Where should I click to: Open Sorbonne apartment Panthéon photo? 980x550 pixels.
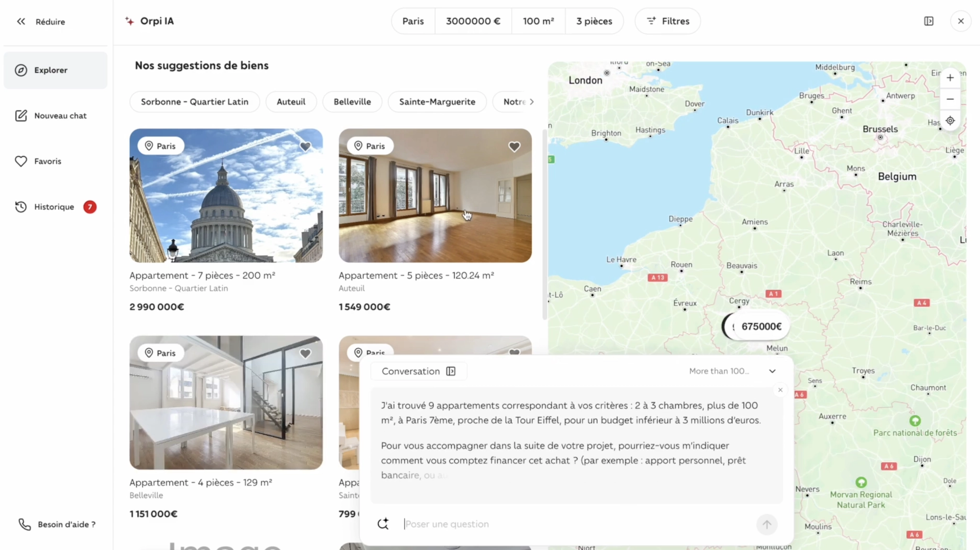coord(226,195)
